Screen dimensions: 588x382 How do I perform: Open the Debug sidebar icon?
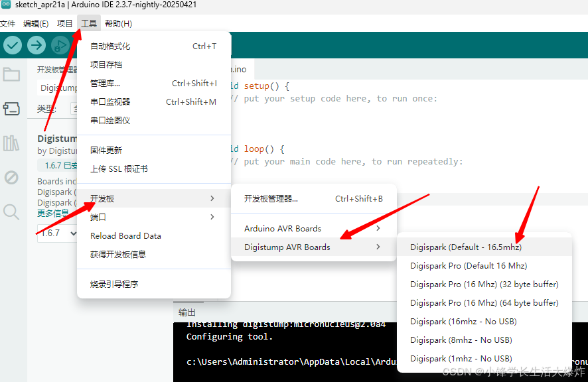(11, 177)
